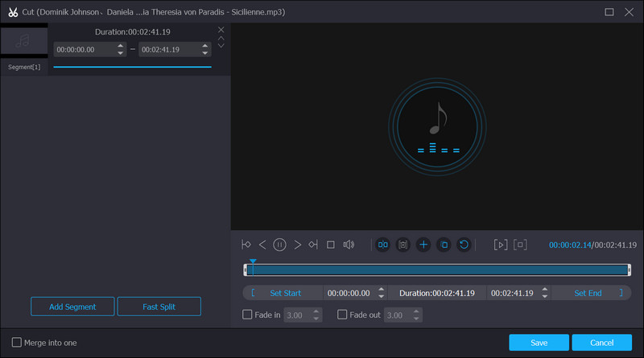Screen dimensions: 644x358
Task: Click the Play Segment bracket icon
Action: click(x=500, y=245)
